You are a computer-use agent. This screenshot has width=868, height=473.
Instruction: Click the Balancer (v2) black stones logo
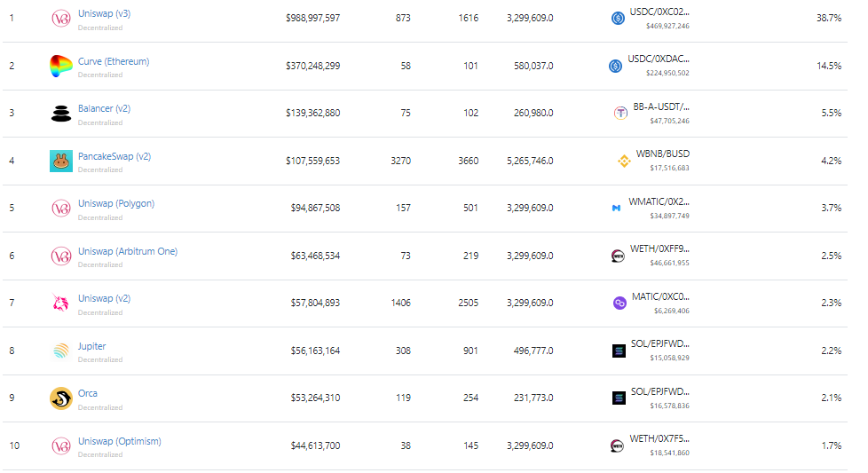coord(61,114)
